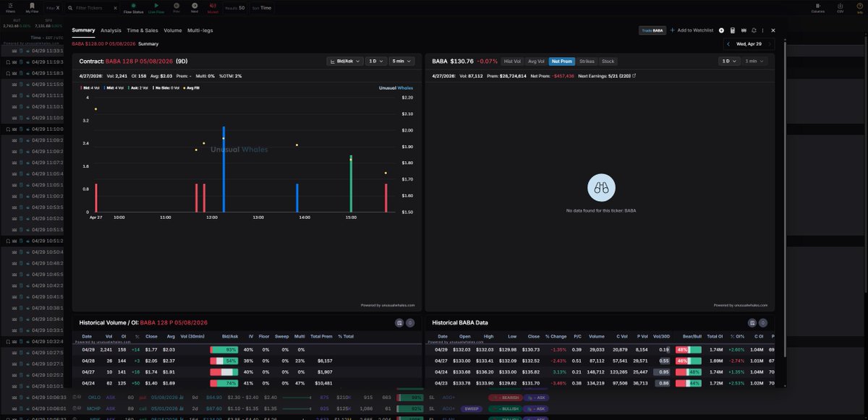Click Add to Watchlist

click(692, 30)
